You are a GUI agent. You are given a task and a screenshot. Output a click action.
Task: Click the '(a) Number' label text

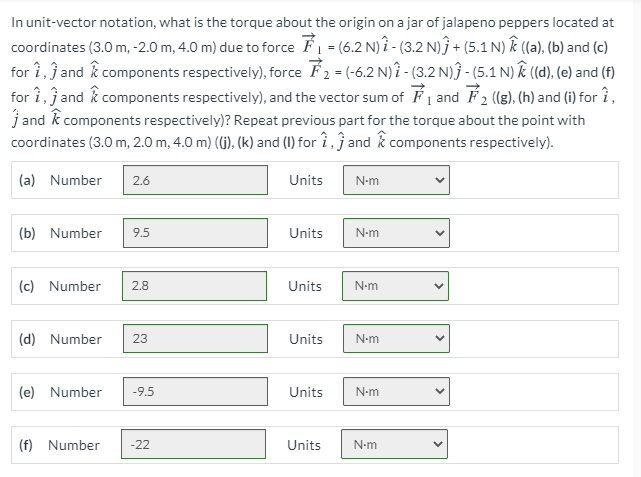click(x=60, y=180)
